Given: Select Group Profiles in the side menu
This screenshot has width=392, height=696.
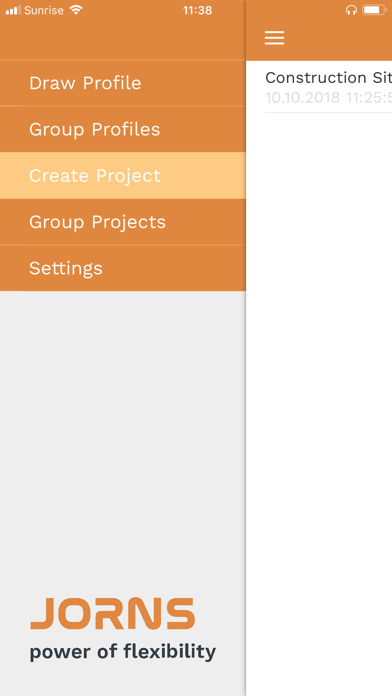Looking at the screenshot, I should point(123,129).
